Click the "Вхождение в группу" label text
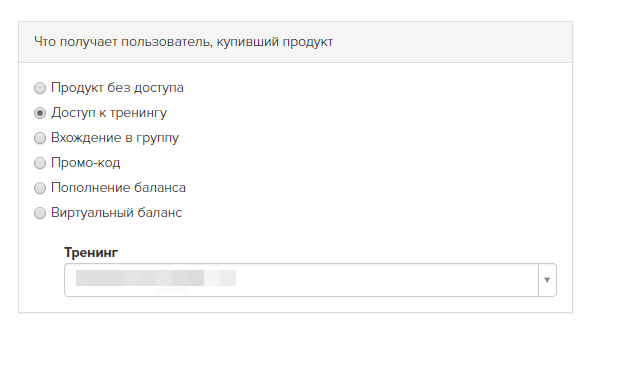Viewport: 638px width, 366px height. [115, 138]
